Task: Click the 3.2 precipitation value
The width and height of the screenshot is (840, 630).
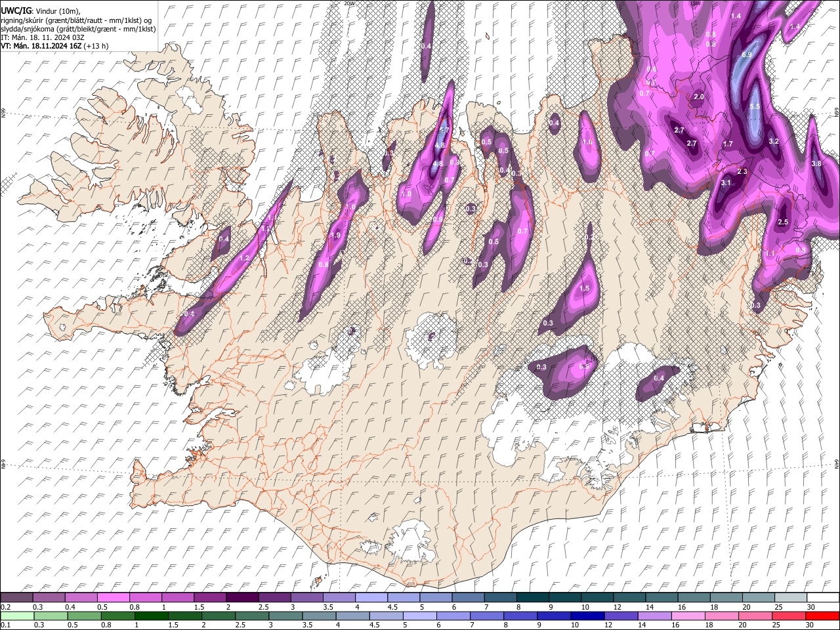Action: (x=774, y=142)
